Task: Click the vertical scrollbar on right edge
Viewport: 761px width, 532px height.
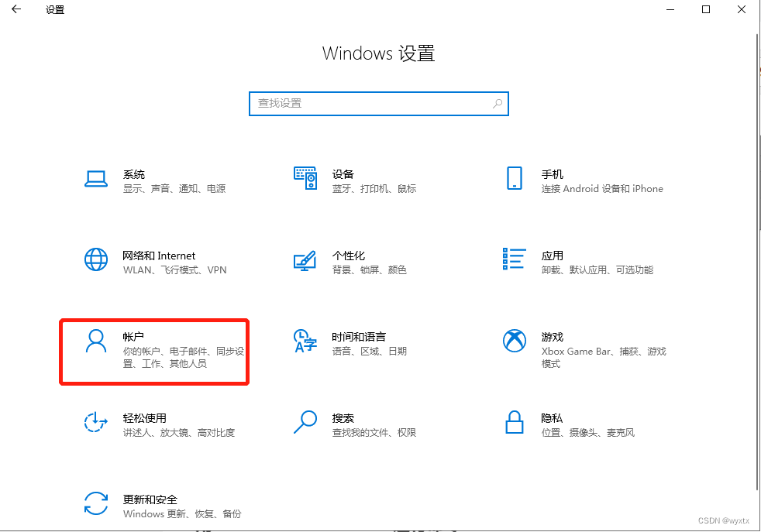Action: (758, 262)
